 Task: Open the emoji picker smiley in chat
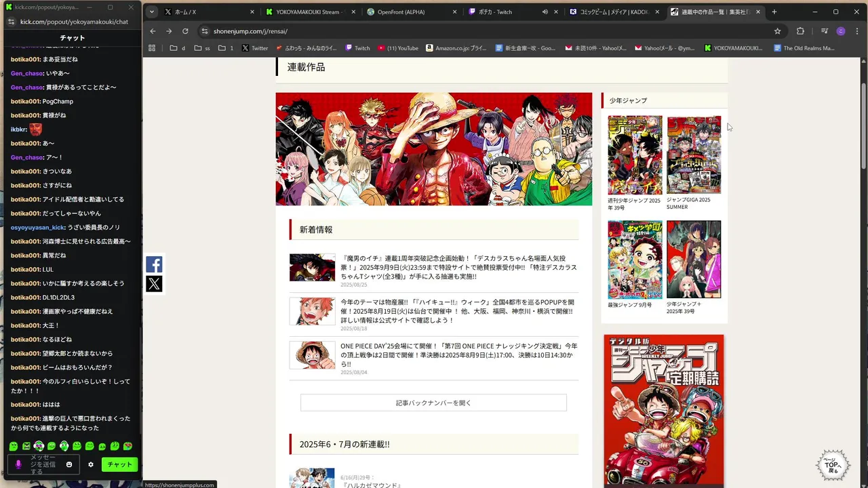[69, 464]
